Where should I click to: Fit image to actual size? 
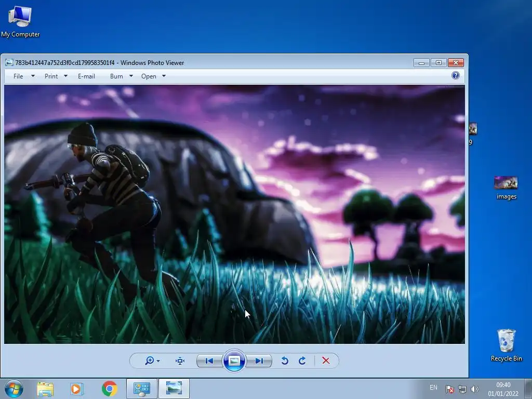coord(180,361)
